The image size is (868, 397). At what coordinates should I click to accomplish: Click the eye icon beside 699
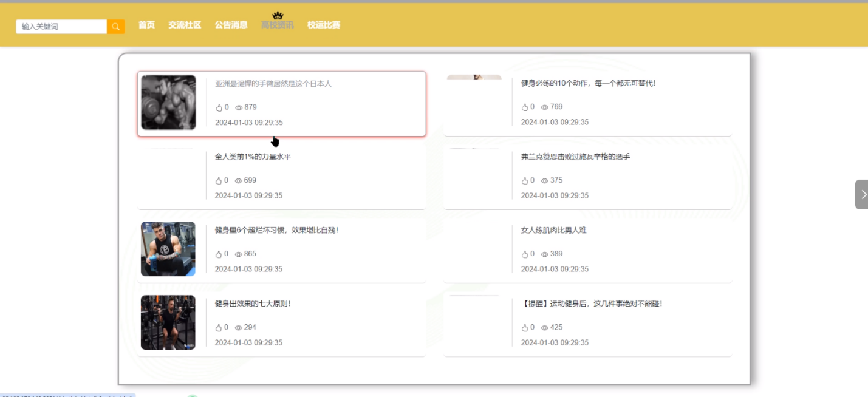239,180
